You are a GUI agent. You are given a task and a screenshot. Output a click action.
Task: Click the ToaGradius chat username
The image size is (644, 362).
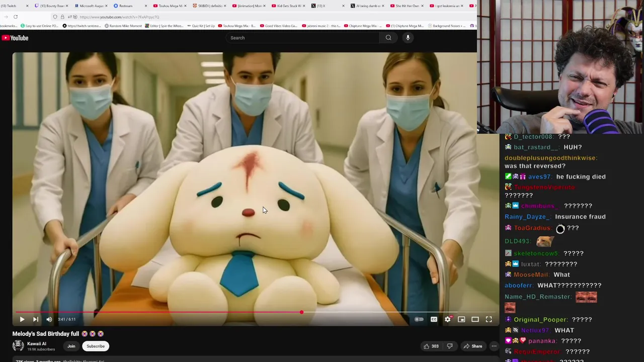point(533,228)
